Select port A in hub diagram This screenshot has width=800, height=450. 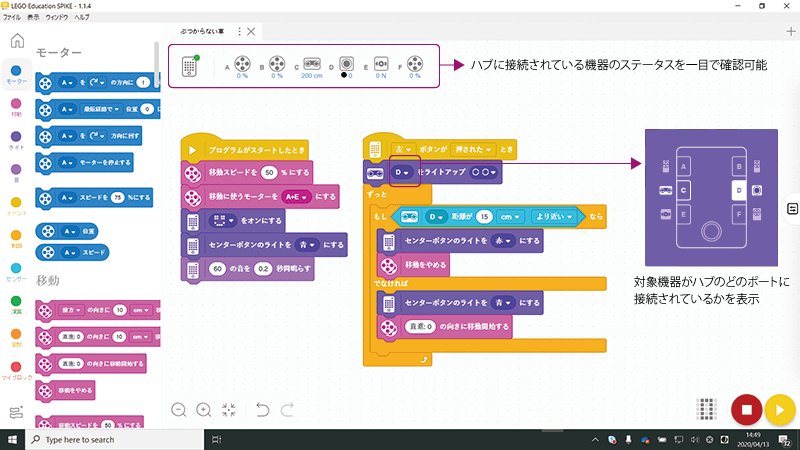click(x=683, y=166)
